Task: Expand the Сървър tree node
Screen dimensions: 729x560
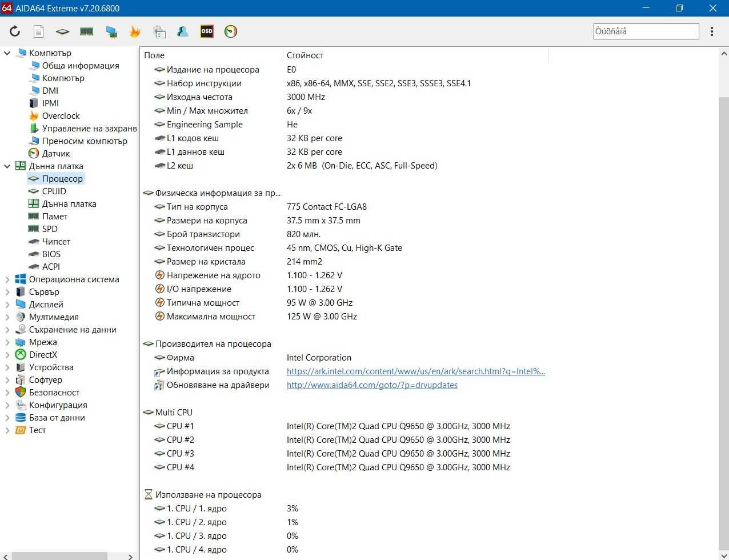Action: point(7,292)
